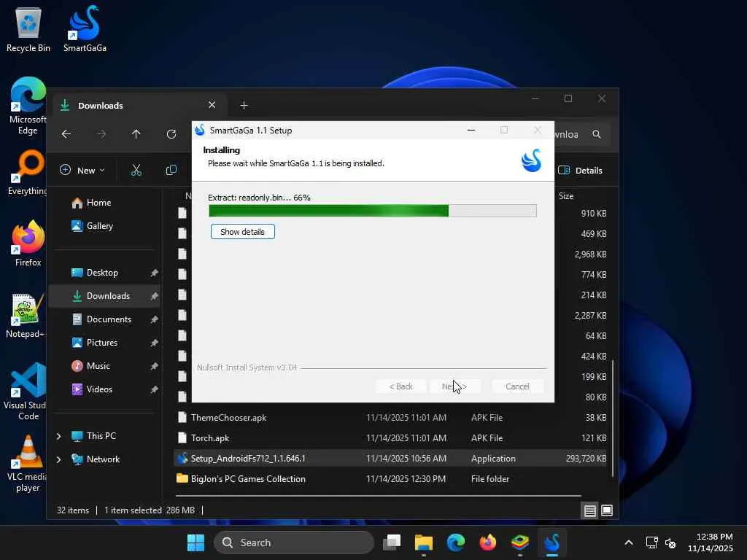Image resolution: width=747 pixels, height=560 pixels.
Task: Open the Recycle Bin desktop icon
Action: pos(28,28)
